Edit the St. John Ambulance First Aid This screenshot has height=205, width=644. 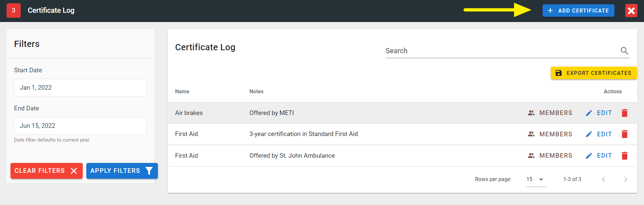(x=599, y=156)
